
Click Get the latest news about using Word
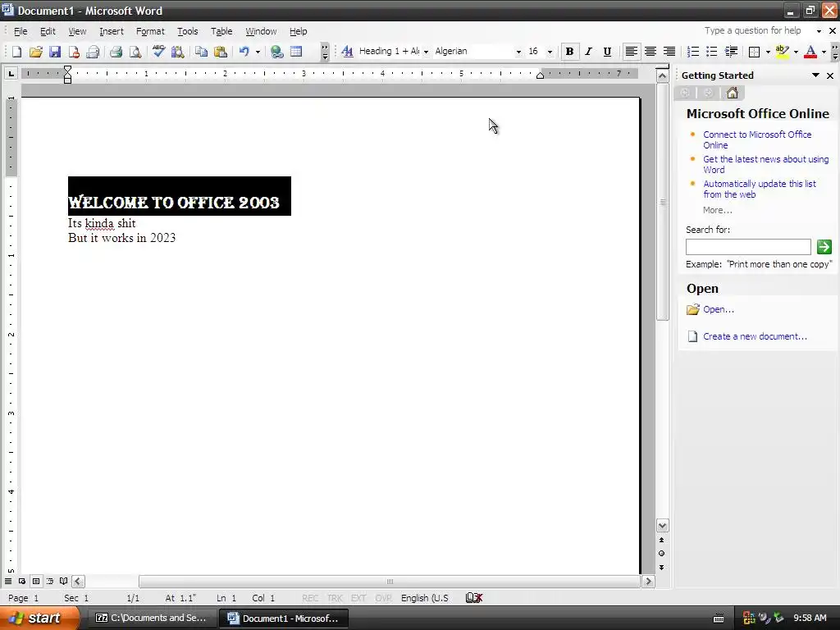click(x=765, y=164)
